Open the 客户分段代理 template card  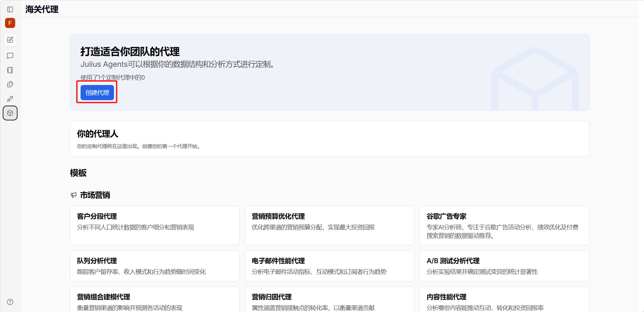click(155, 225)
